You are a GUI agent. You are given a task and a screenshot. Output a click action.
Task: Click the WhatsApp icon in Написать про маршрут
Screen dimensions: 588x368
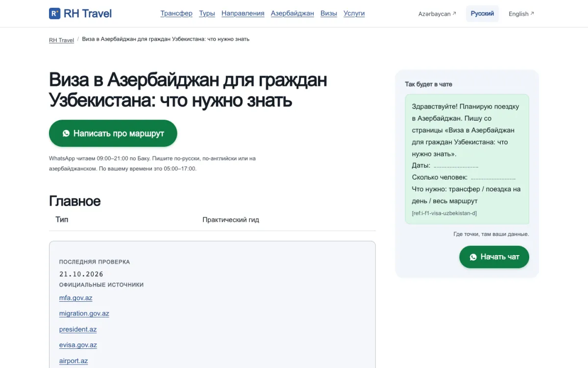coord(66,133)
